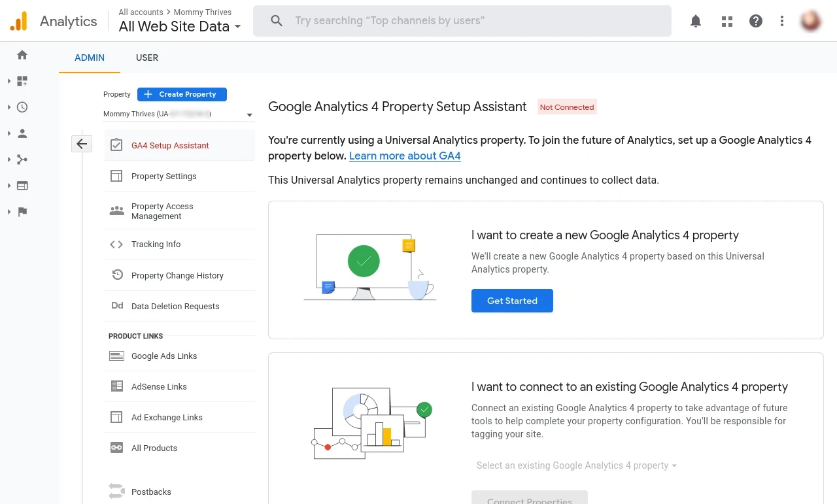Expand the Customization sidebar arrow
Image resolution: width=837 pixels, height=504 pixels.
point(9,81)
